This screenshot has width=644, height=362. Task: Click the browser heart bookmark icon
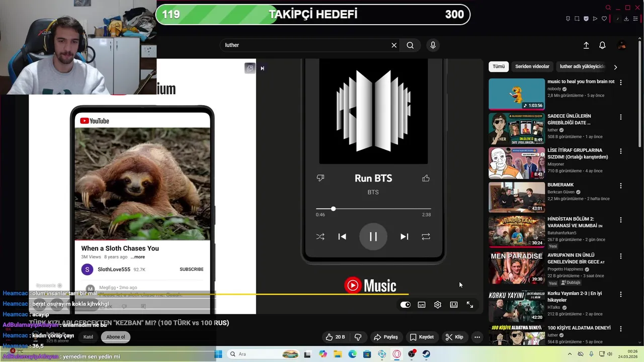pos(604,19)
